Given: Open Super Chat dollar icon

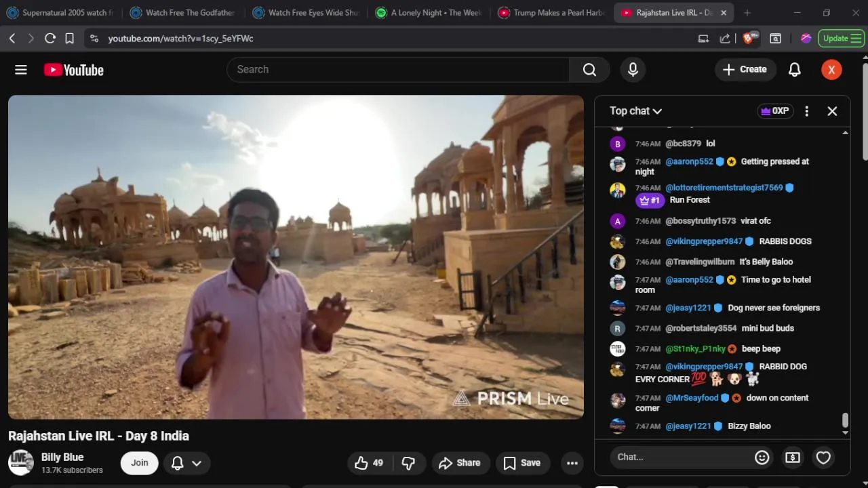Looking at the screenshot, I should tap(793, 457).
